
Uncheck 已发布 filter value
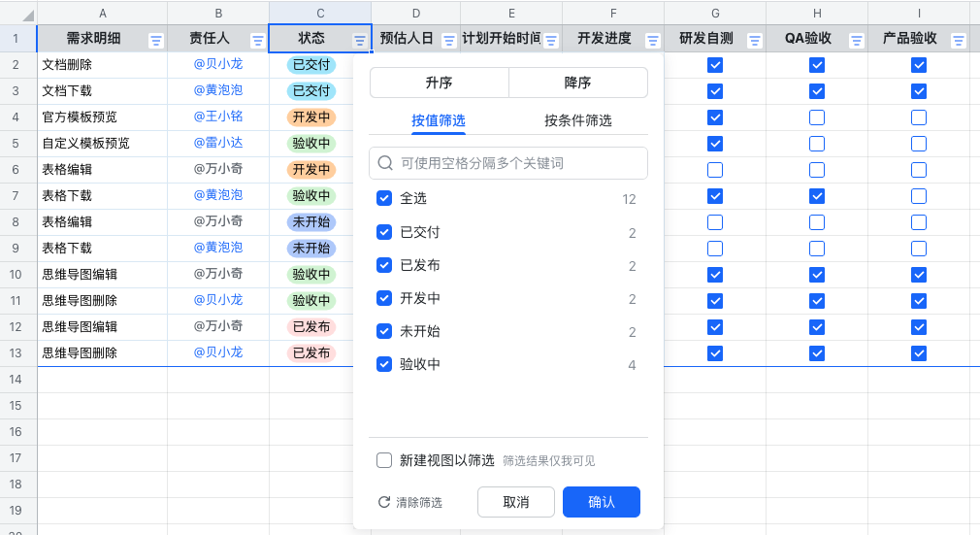tap(384, 265)
